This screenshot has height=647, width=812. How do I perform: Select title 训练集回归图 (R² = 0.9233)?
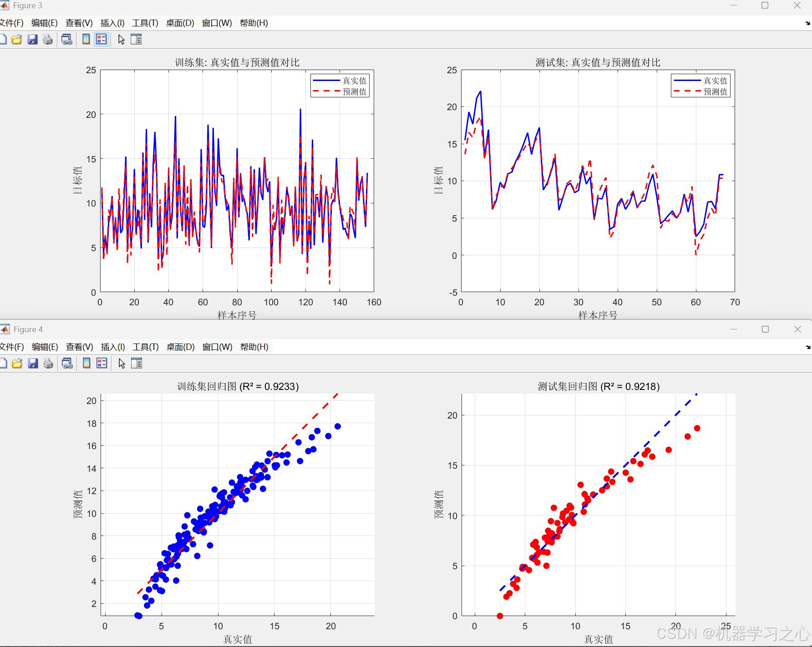[238, 386]
